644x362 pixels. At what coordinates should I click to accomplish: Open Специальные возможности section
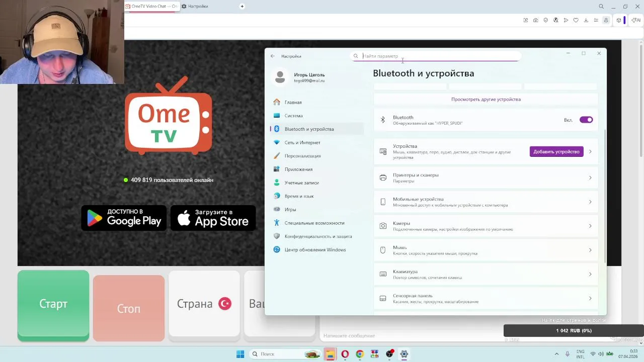point(316,223)
